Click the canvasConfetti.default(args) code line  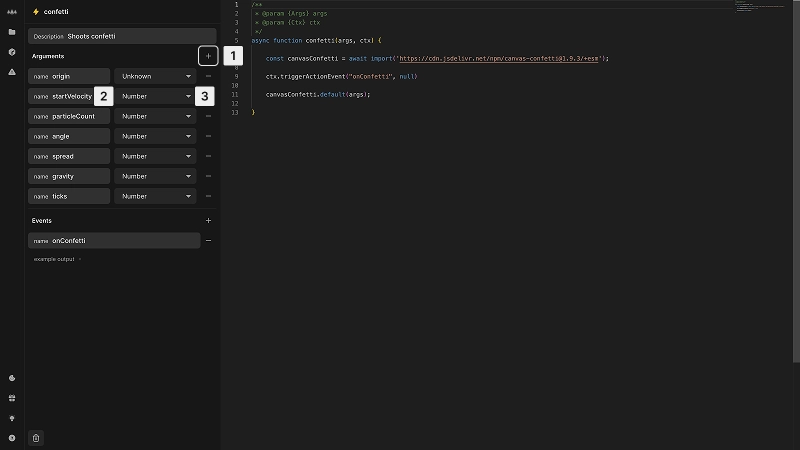point(318,94)
